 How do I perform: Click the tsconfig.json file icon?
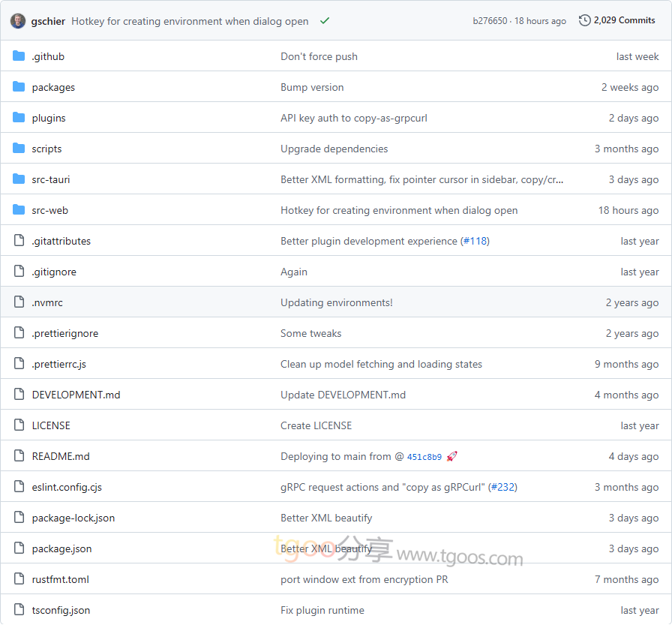click(19, 610)
